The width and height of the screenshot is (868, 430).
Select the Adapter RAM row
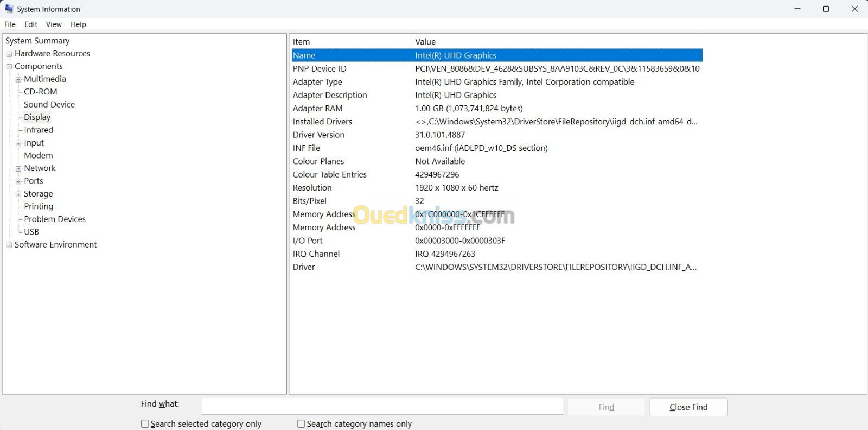click(497, 109)
